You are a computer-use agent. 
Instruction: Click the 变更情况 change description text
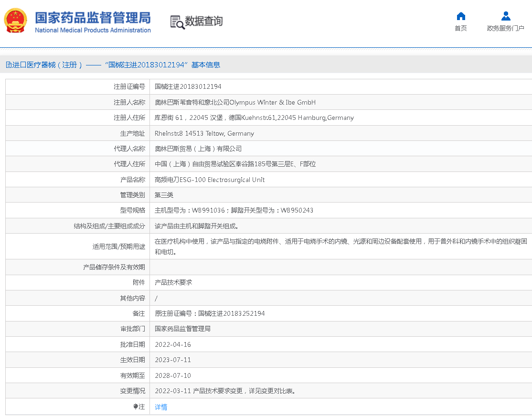click(x=225, y=391)
